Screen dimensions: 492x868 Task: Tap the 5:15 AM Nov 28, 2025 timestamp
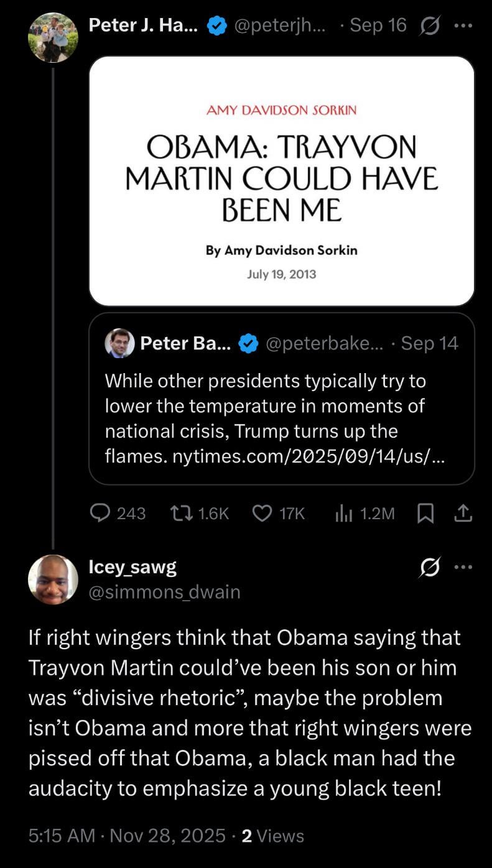(127, 836)
